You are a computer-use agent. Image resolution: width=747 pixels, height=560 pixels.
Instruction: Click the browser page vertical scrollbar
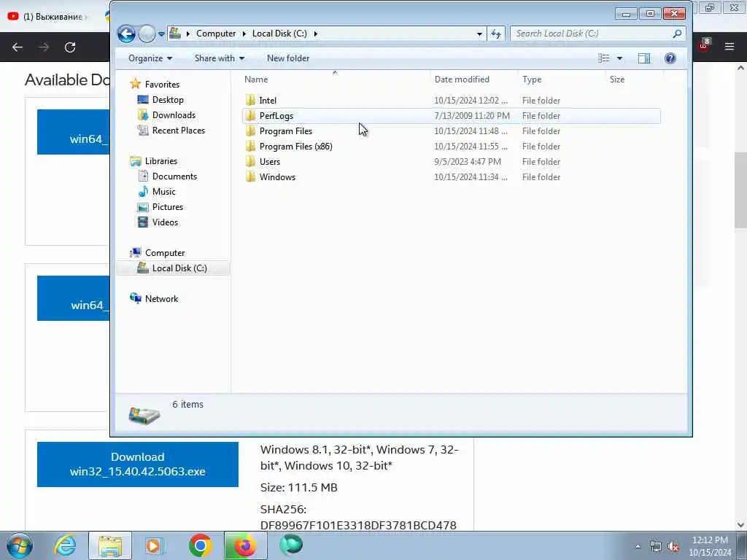tap(740, 190)
